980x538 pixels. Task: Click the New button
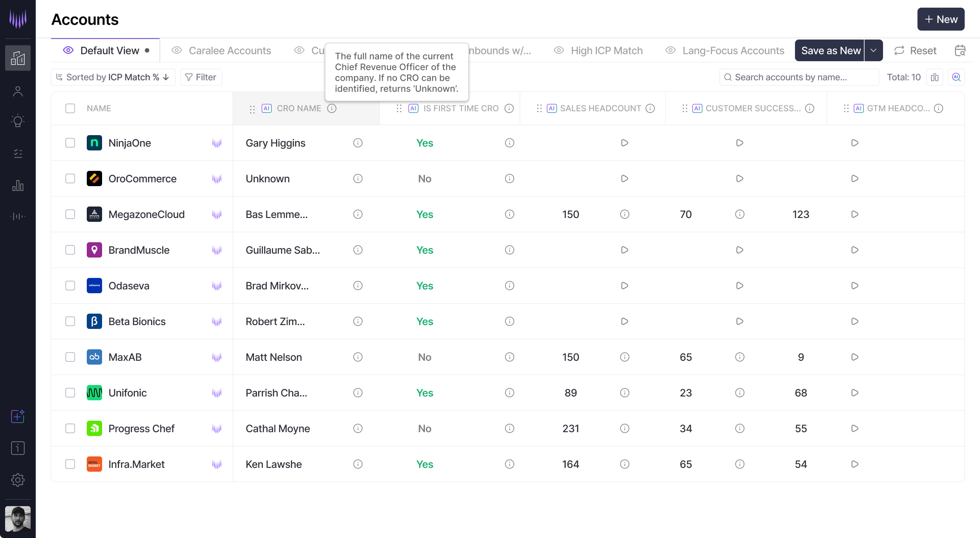point(940,19)
